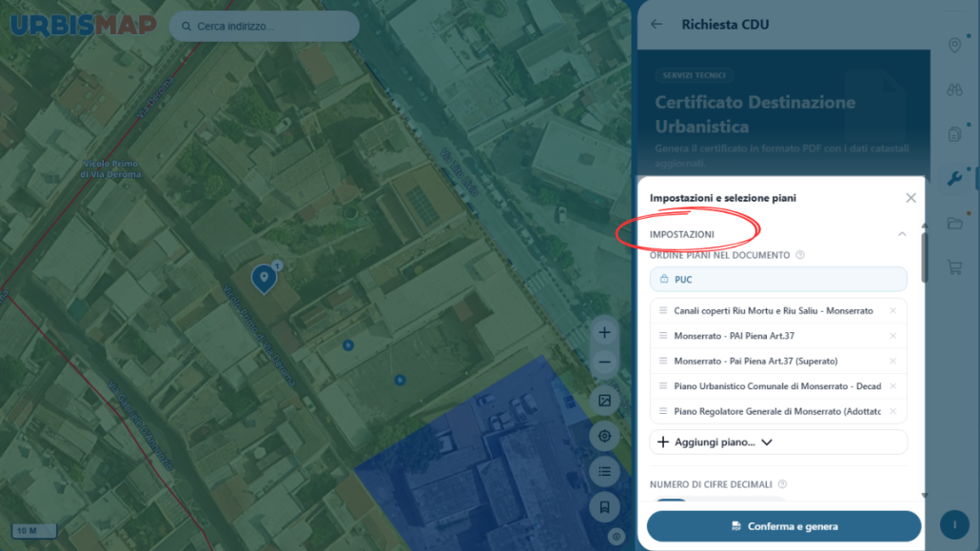Click the 10 M scale bar indicator
The height and width of the screenshot is (551, 980).
point(33,530)
